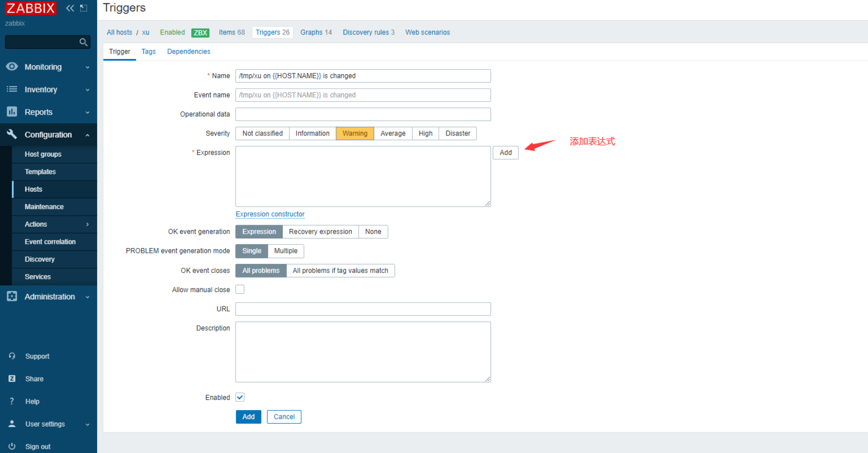Open the Trigger tab
This screenshot has width=868, height=453.
120,52
